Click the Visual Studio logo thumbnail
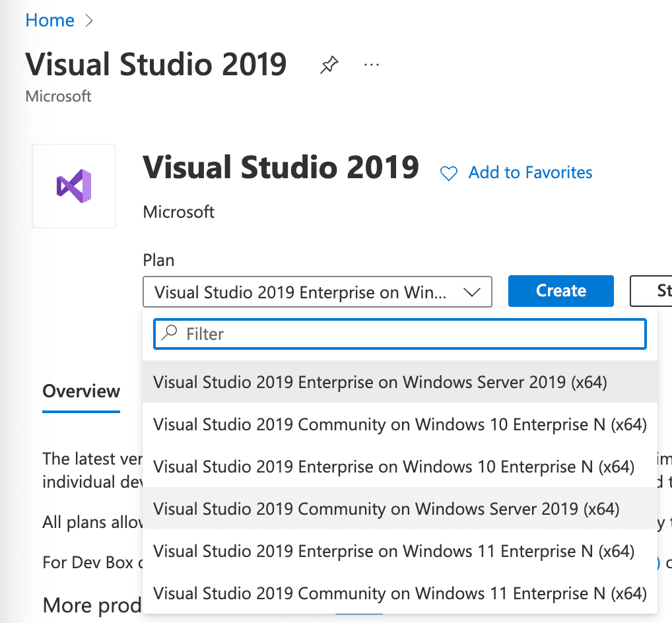The image size is (672, 623). pos(74,186)
